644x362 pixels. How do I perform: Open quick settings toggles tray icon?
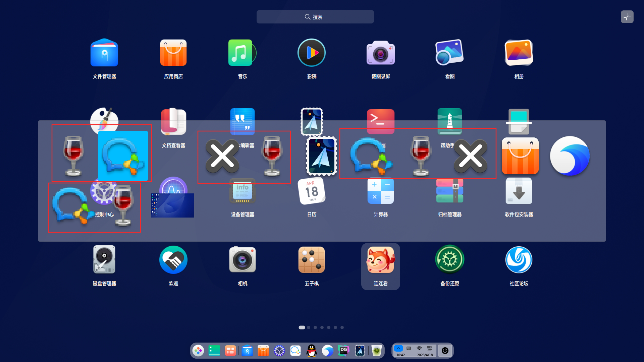(429, 348)
